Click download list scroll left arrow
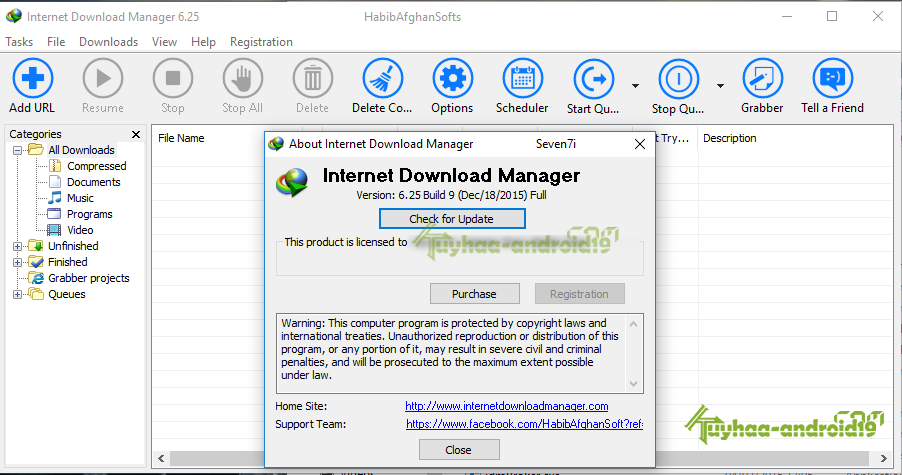Screen dimensions: 902x475 point(161,458)
